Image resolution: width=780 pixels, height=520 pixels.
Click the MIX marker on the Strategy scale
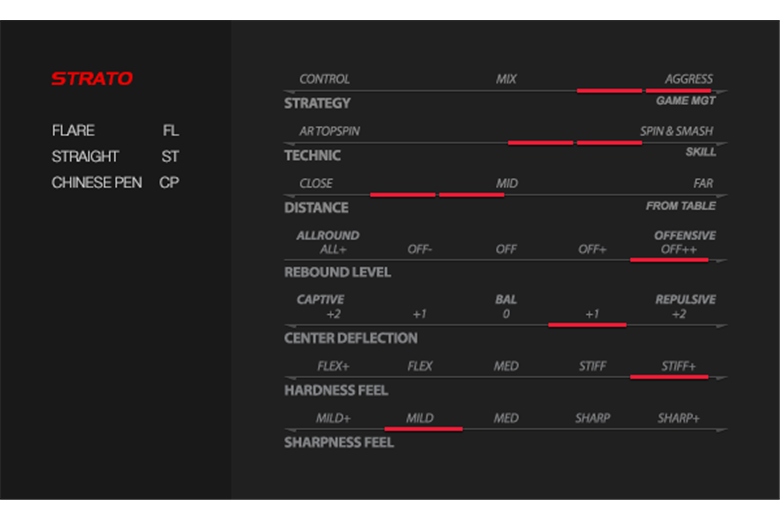pos(506,79)
